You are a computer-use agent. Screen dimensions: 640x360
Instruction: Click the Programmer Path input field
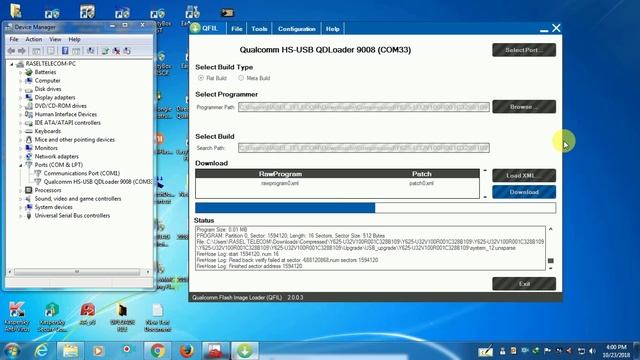pyautogui.click(x=364, y=107)
